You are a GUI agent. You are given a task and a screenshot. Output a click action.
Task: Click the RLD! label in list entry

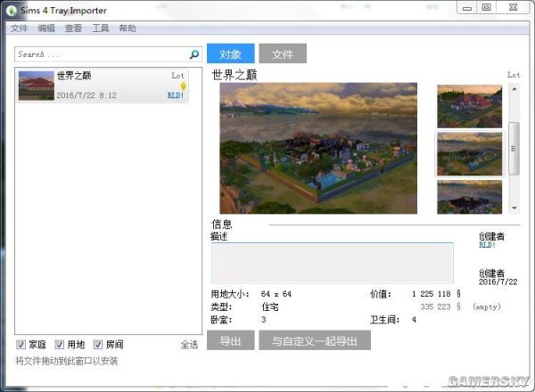tap(176, 95)
